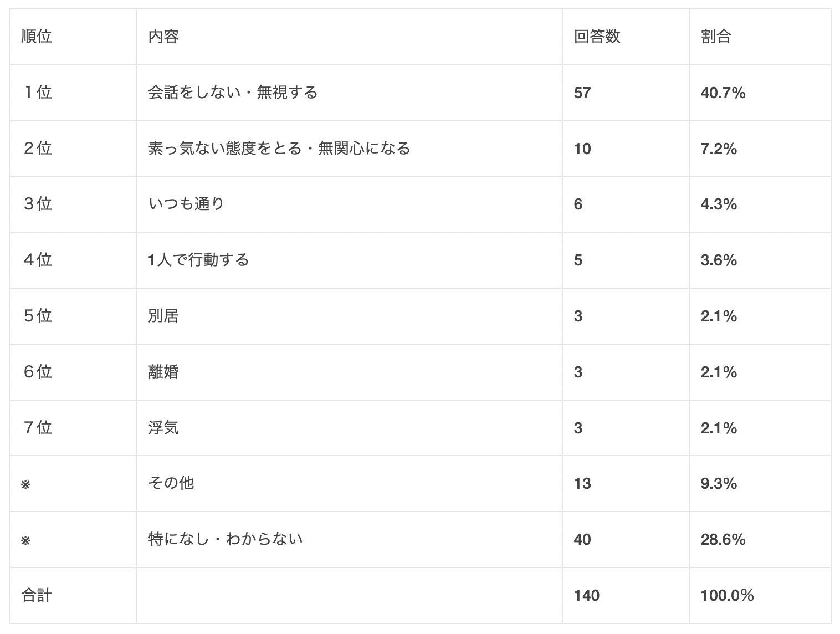Click the 割合 column header
The width and height of the screenshot is (840, 634).
point(716,37)
